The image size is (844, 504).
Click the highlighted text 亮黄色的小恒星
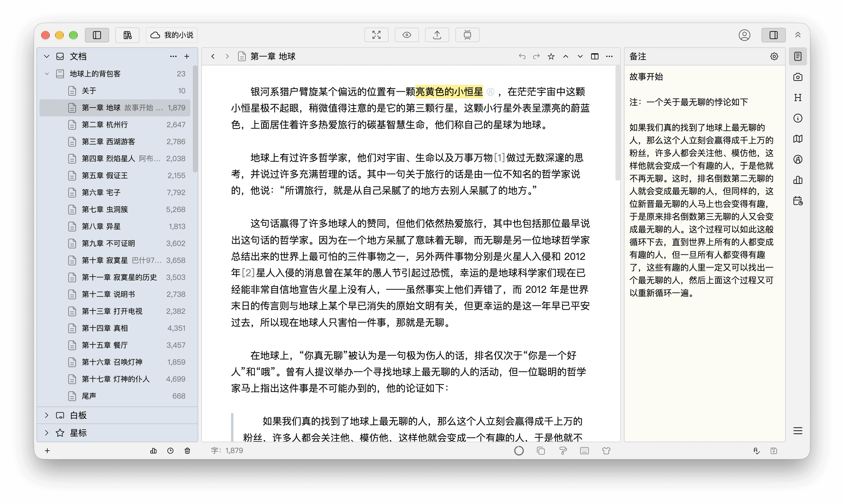pos(449,92)
